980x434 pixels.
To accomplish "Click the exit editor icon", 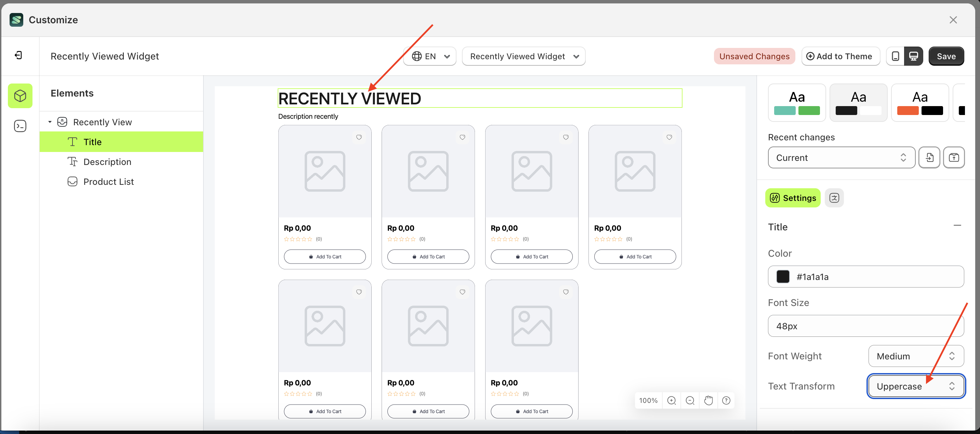I will point(18,55).
